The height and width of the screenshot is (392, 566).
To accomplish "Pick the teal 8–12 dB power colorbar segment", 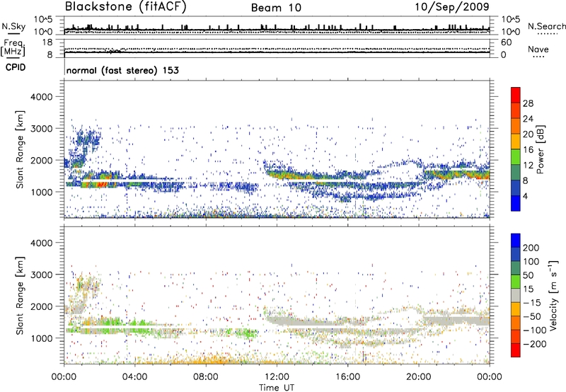I will [x=516, y=173].
